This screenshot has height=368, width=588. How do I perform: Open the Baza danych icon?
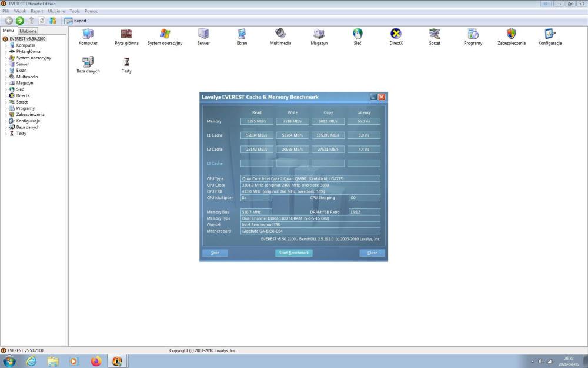88,62
